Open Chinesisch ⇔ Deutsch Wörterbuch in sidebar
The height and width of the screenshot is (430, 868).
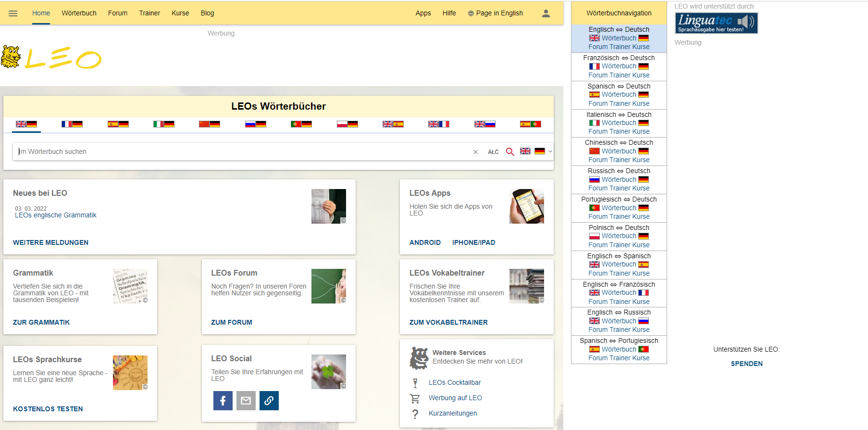coord(619,152)
